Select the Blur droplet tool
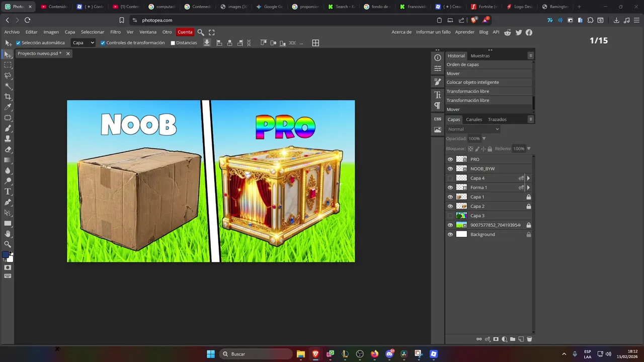Image resolution: width=644 pixels, height=362 pixels. coord(8,170)
